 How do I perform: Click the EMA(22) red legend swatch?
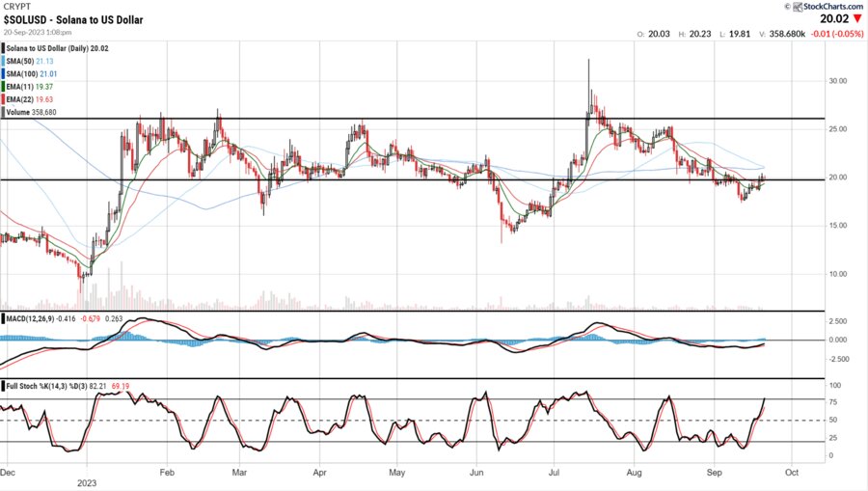pyautogui.click(x=5, y=98)
